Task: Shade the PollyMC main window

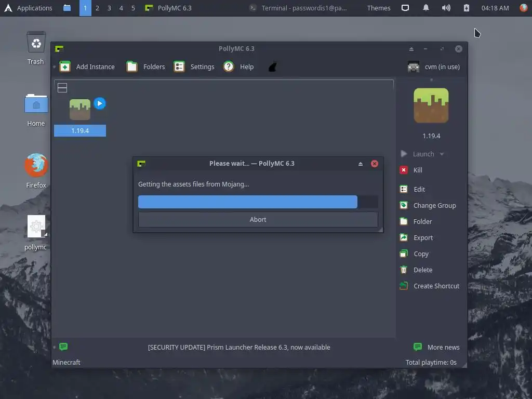Action: (411, 49)
